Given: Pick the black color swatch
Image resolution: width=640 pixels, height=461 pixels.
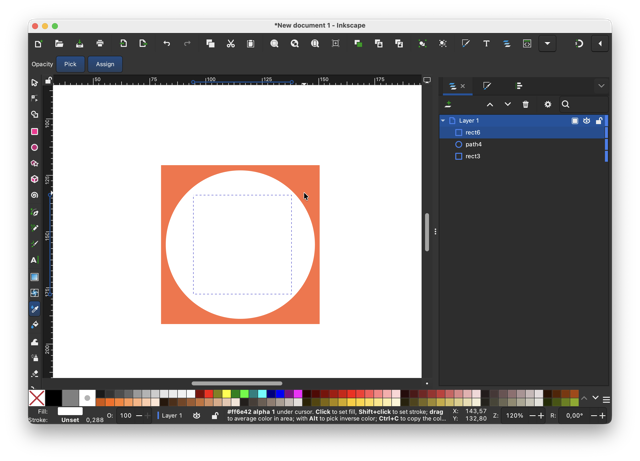Looking at the screenshot, I should coord(53,398).
